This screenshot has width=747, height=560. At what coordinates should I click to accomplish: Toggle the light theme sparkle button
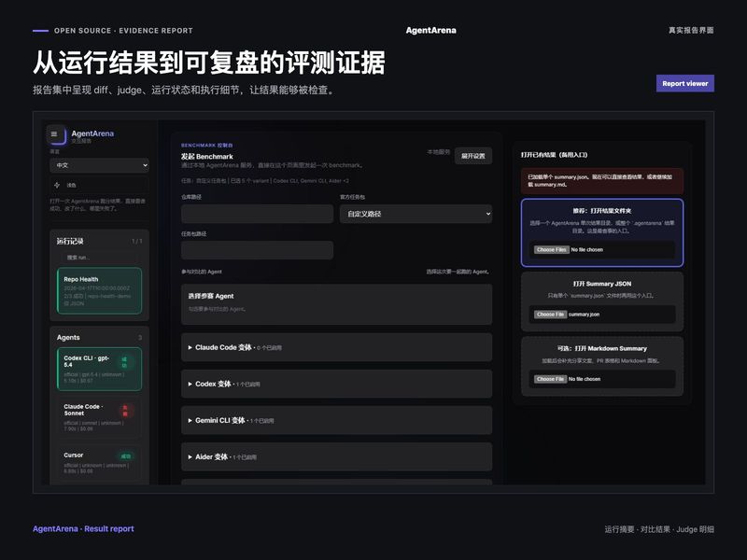tap(99, 185)
